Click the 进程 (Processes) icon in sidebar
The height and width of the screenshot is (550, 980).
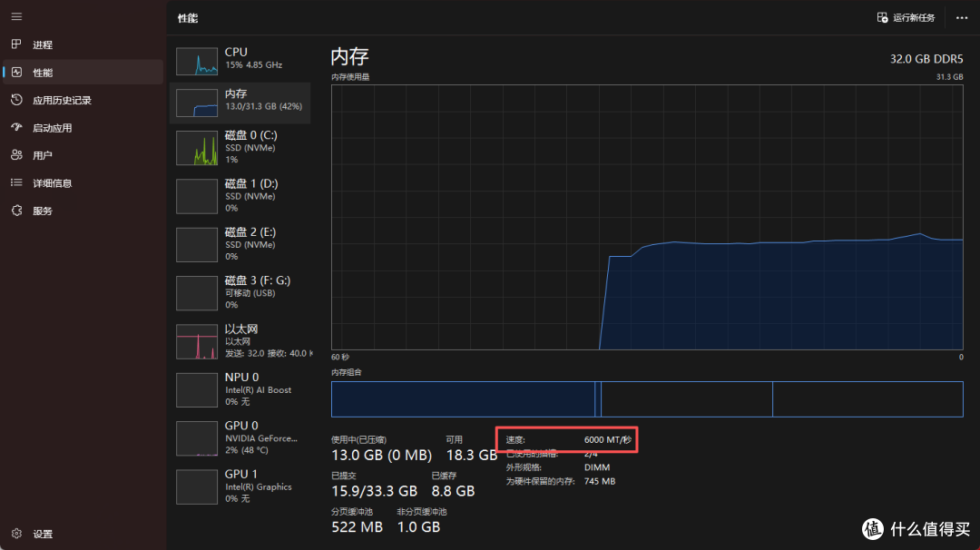click(17, 44)
